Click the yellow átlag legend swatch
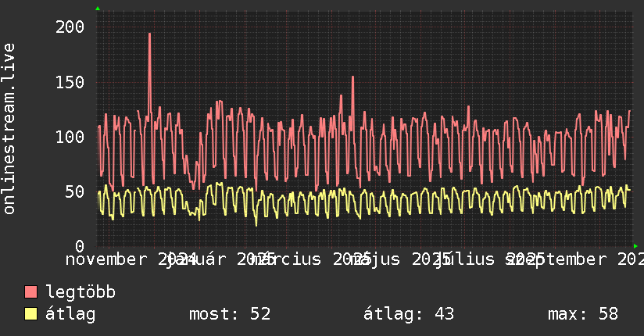Viewport: 644px width, 336px height. 30,313
